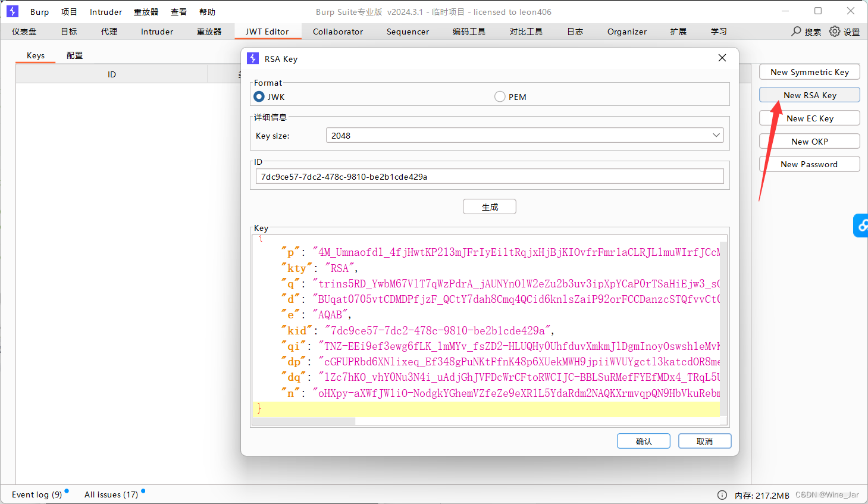868x504 pixels.
Task: Select the 配置 sub-tab
Action: [74, 55]
